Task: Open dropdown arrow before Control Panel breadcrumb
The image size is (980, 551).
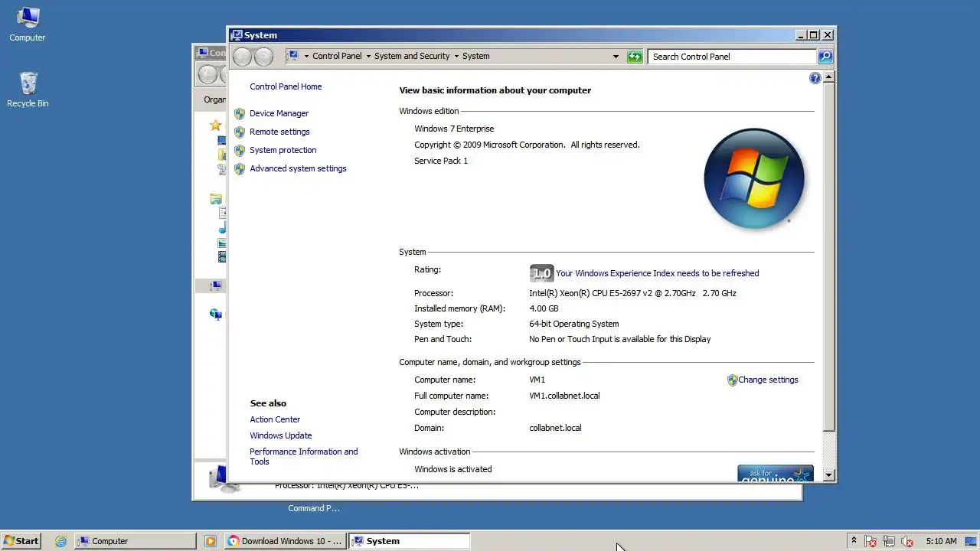Action: coord(306,57)
